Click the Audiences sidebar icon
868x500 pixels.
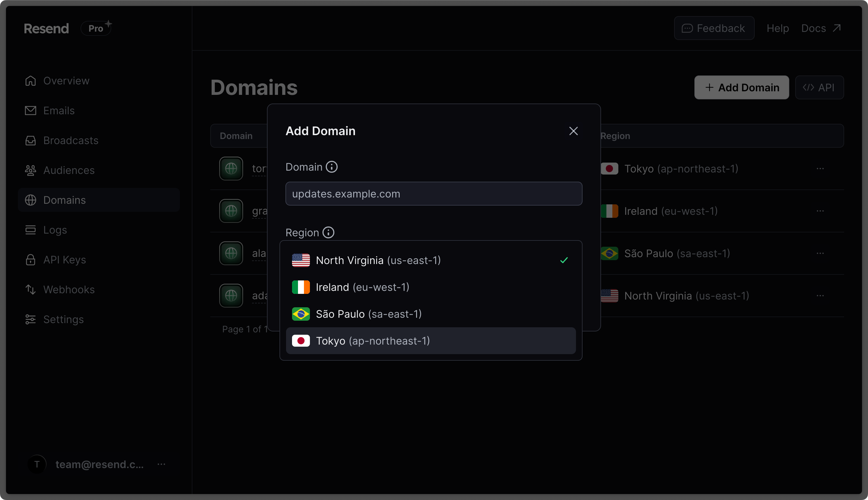[30, 170]
